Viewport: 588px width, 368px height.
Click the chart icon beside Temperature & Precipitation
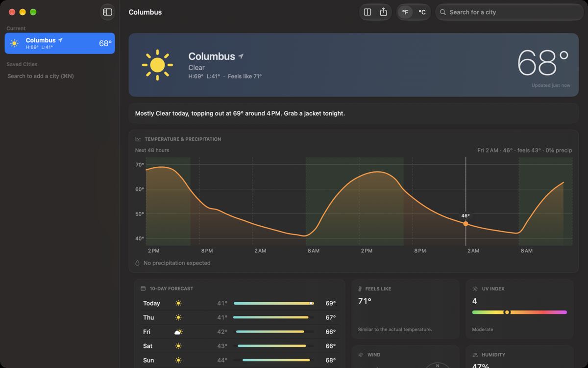(x=138, y=139)
